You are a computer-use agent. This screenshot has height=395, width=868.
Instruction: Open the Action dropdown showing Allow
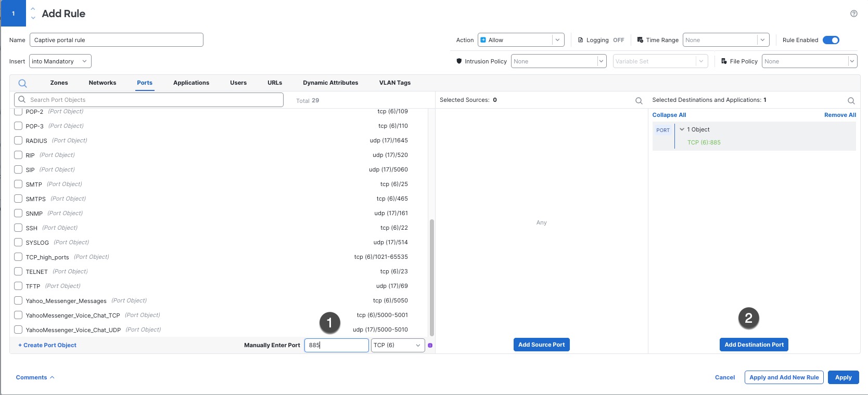tap(520, 40)
